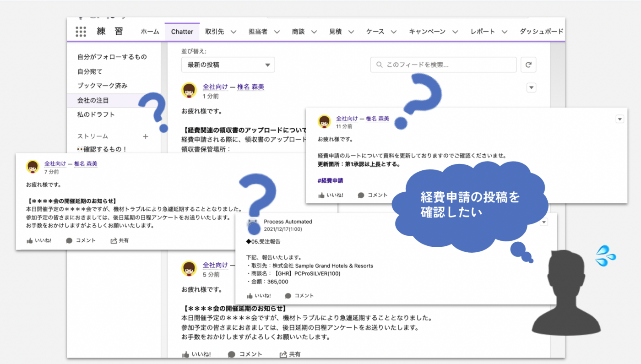Open the 見積 tab
The height and width of the screenshot is (364, 641).
[x=335, y=32]
